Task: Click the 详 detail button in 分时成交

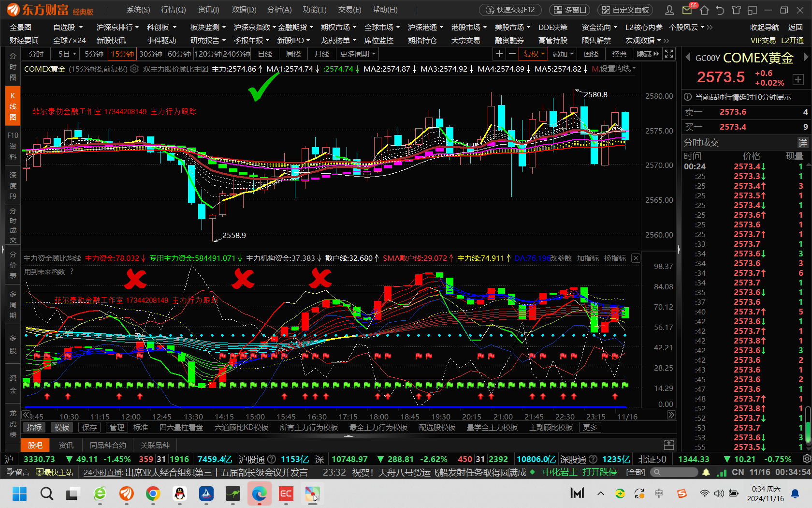Action: (802, 143)
